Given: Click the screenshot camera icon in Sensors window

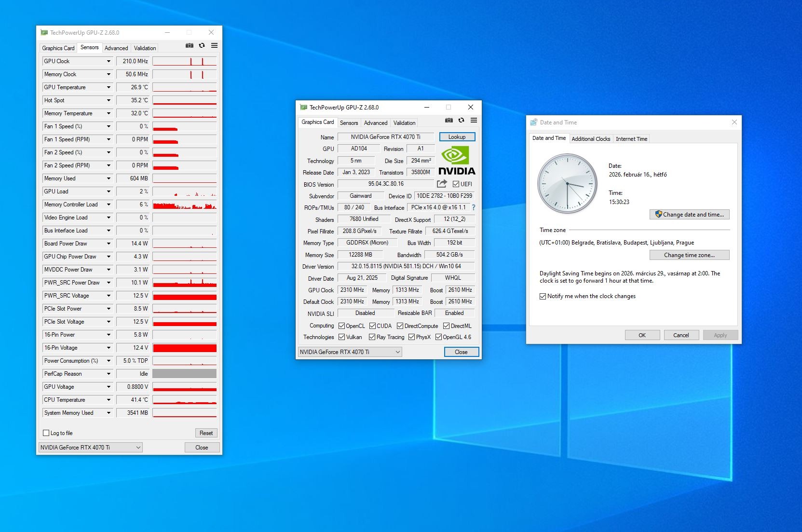Looking at the screenshot, I should pos(190,45).
